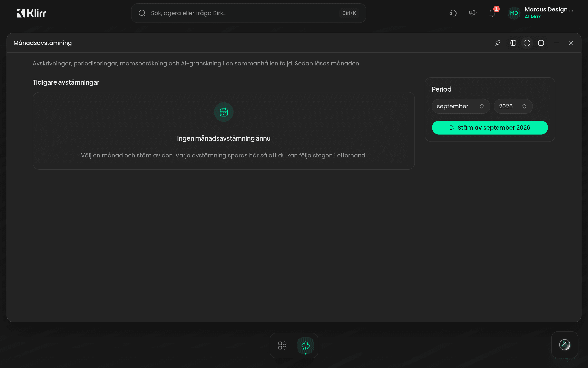Dock the panel to the right side
This screenshot has width=588, height=368.
point(541,43)
